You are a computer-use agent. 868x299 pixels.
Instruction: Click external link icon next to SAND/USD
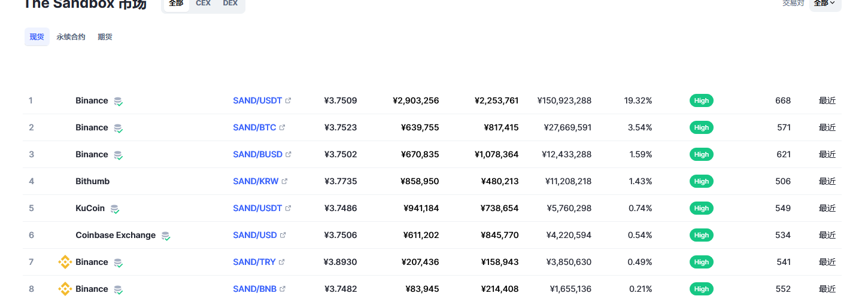coord(283,235)
